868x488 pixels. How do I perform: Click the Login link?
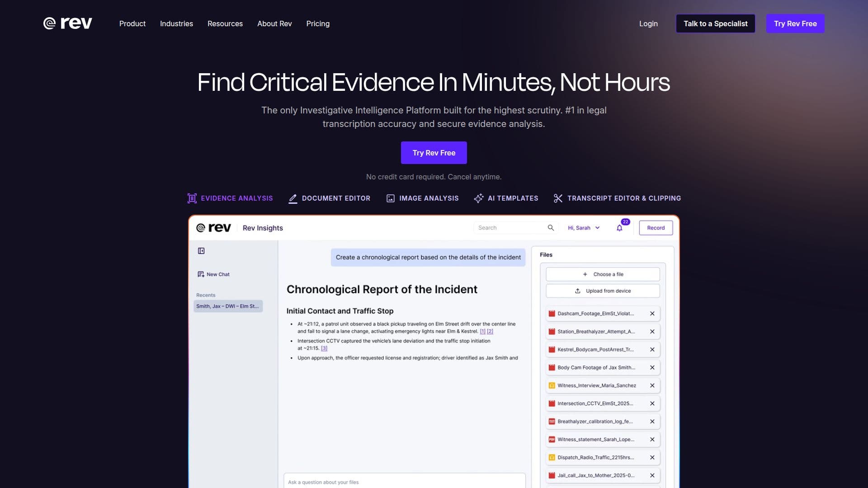point(648,23)
